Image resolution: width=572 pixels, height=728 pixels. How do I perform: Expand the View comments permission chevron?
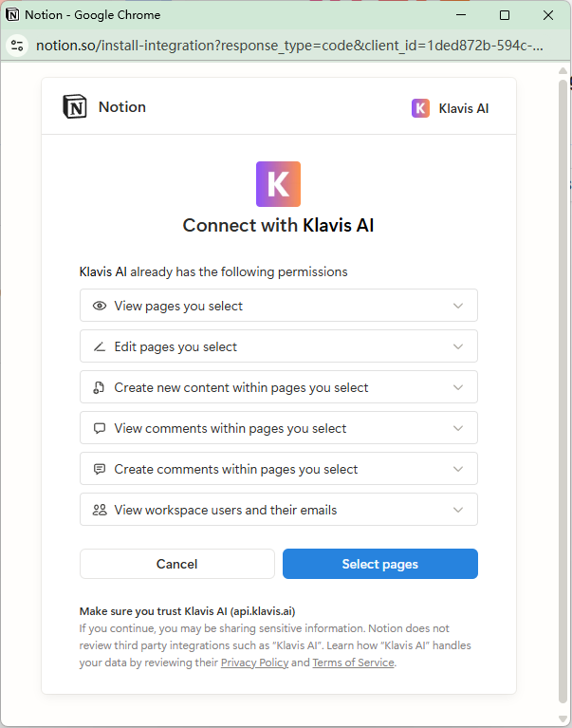[458, 428]
